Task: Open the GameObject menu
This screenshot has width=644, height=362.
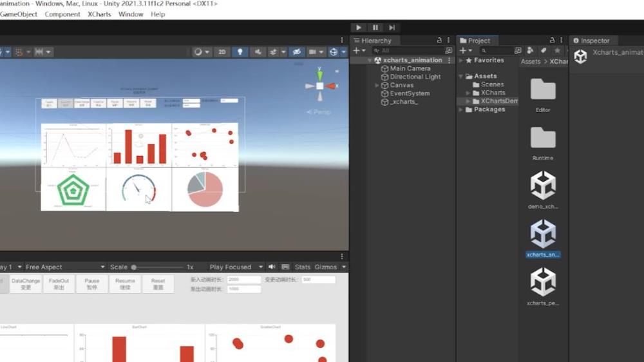Action: click(19, 14)
